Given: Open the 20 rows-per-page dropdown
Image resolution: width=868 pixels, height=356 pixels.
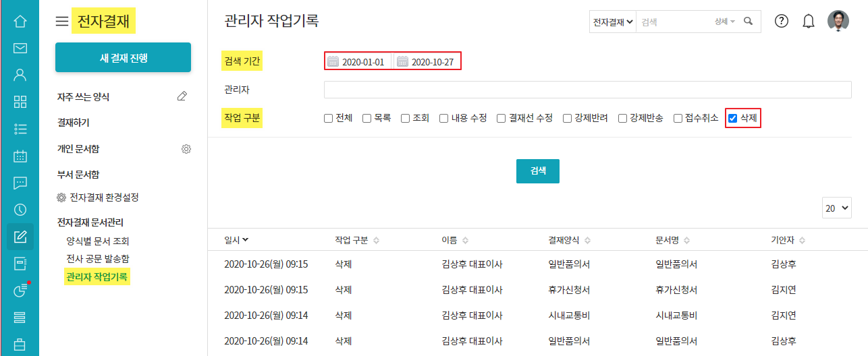Looking at the screenshot, I should (x=837, y=208).
